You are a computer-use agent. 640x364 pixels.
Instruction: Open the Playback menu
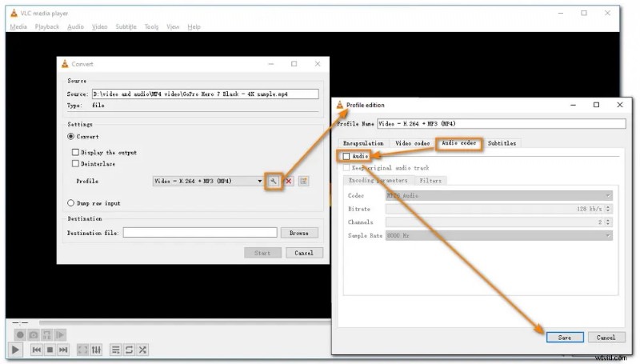(47, 26)
